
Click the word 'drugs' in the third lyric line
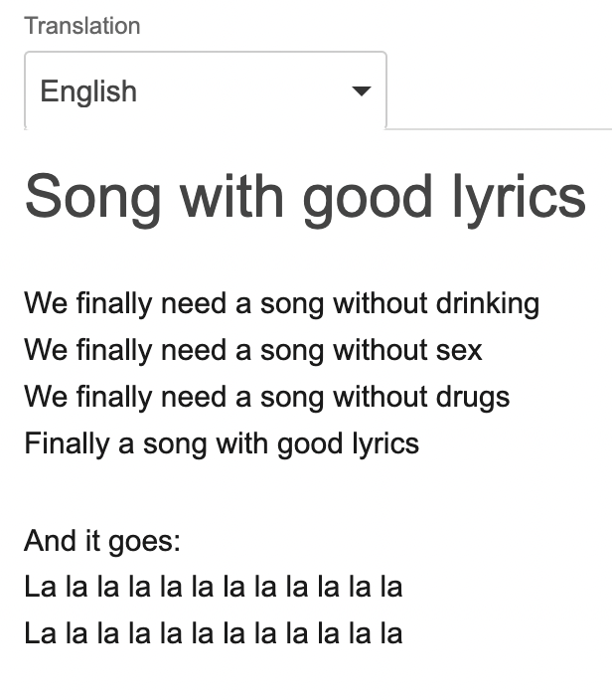(x=472, y=397)
